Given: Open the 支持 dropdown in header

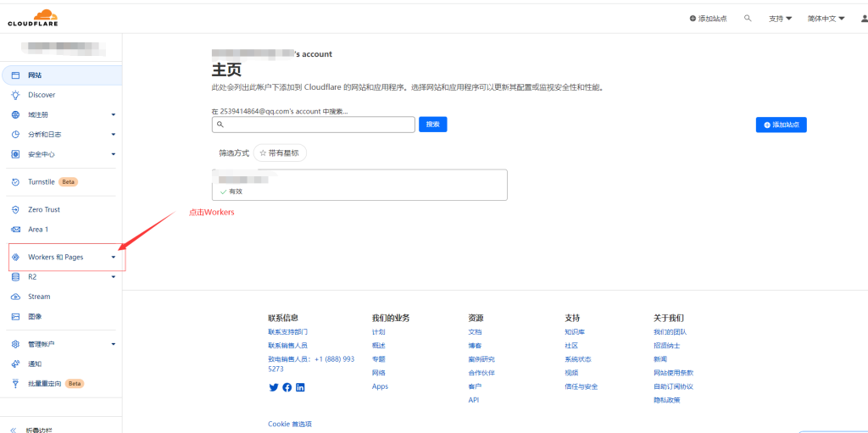Looking at the screenshot, I should pyautogui.click(x=781, y=19).
